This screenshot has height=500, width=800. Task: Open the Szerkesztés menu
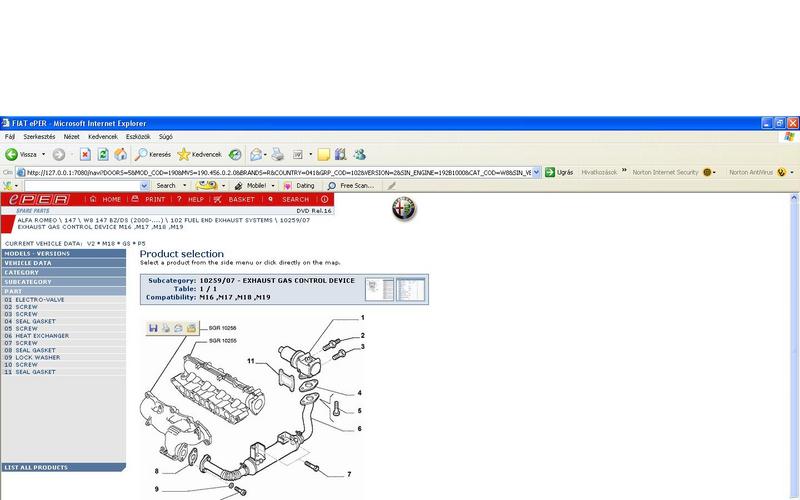39,137
